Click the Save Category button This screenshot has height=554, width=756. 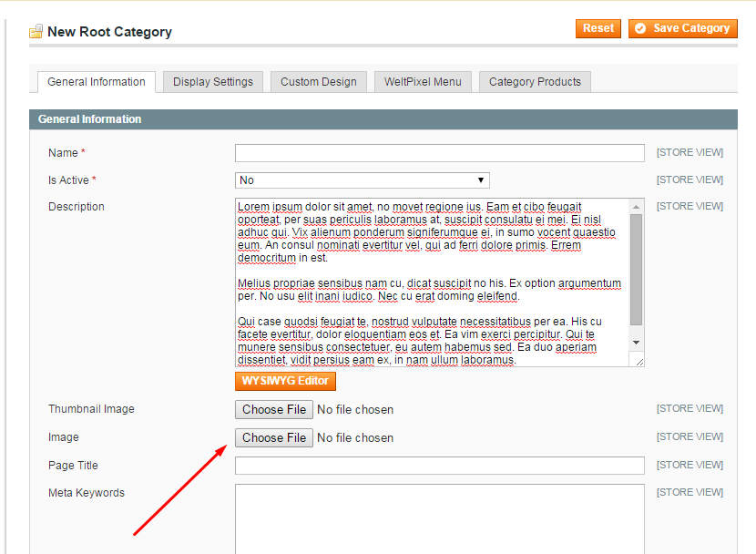[682, 28]
